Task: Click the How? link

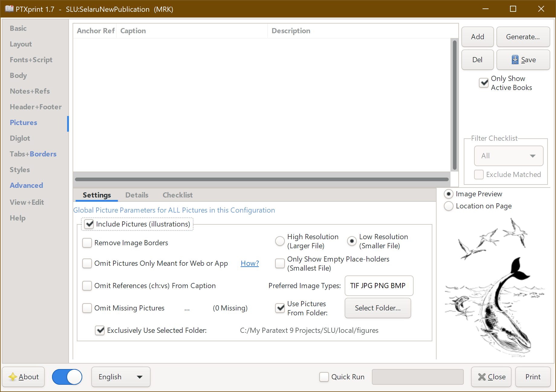Action: 249,263
